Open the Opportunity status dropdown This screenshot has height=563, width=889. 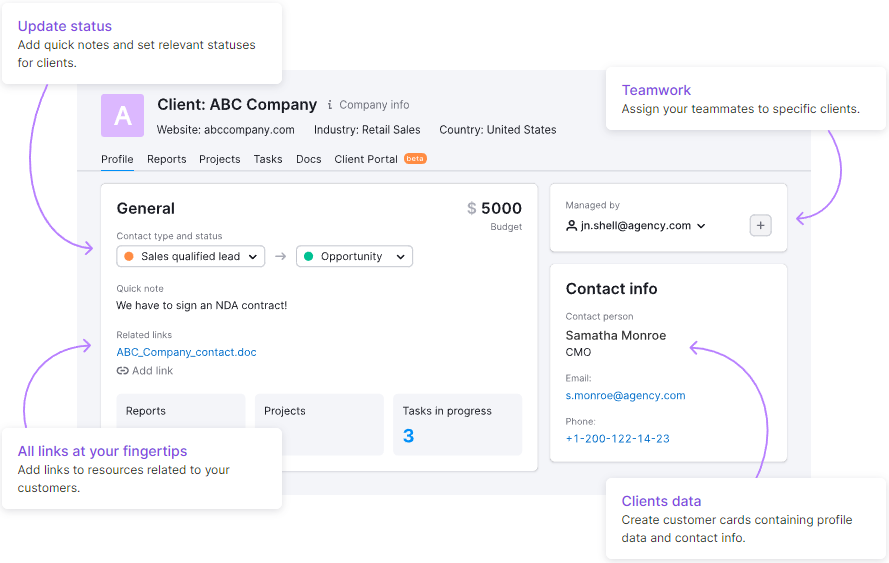[x=354, y=256]
